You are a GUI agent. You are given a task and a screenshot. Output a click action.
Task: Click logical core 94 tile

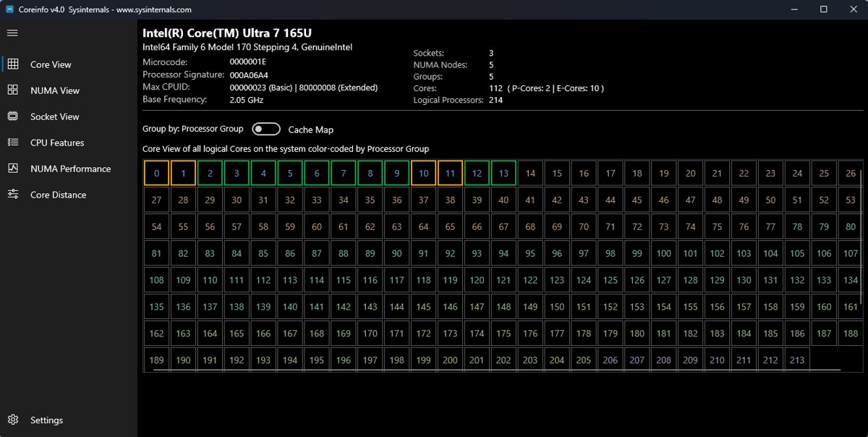click(x=504, y=254)
